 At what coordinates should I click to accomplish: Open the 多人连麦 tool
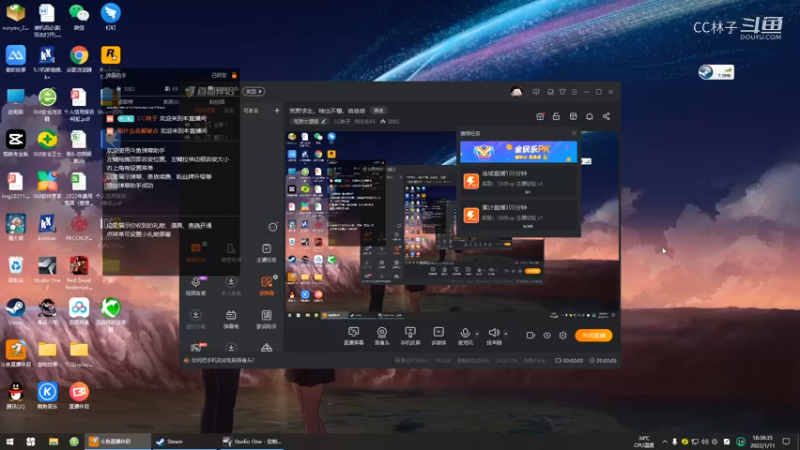[x=231, y=286]
